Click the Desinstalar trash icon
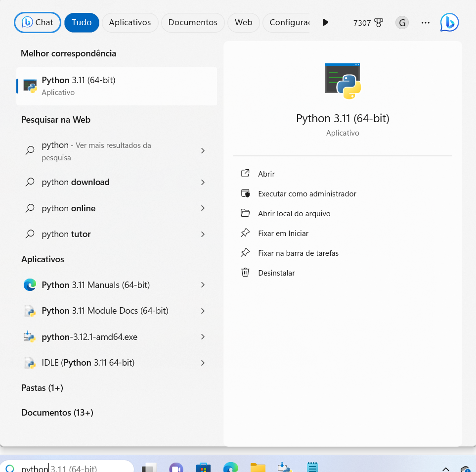Image resolution: width=476 pixels, height=472 pixels. [245, 273]
